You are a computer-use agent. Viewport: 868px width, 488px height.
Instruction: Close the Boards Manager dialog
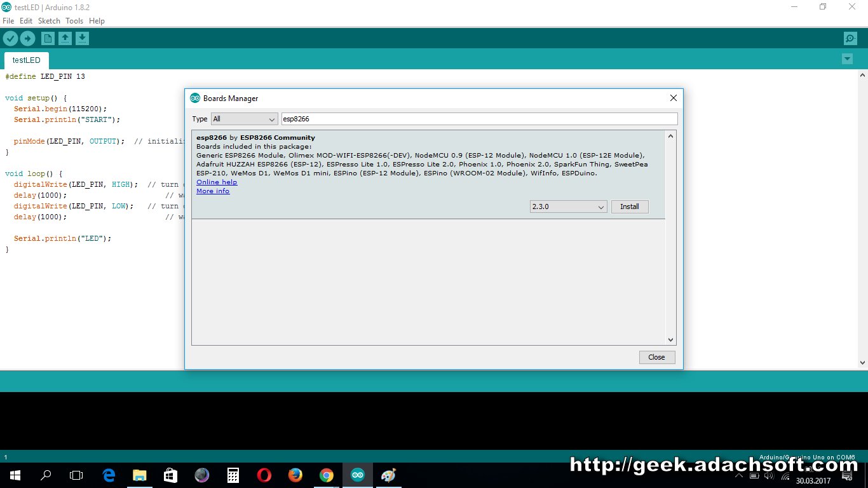(x=656, y=357)
